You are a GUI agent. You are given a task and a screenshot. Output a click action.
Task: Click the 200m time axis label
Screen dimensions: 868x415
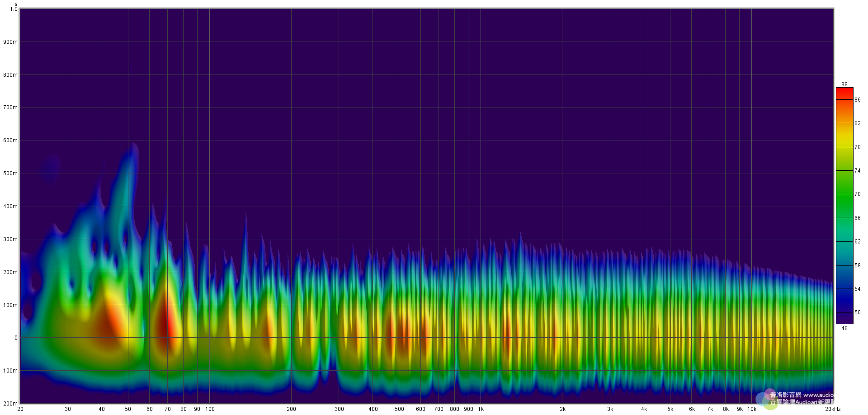10,272
